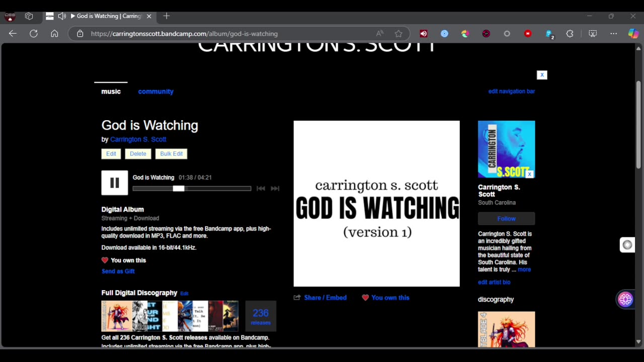The height and width of the screenshot is (362, 644).
Task: Click the screenshot tool icon in toolbar
Action: pos(593,34)
